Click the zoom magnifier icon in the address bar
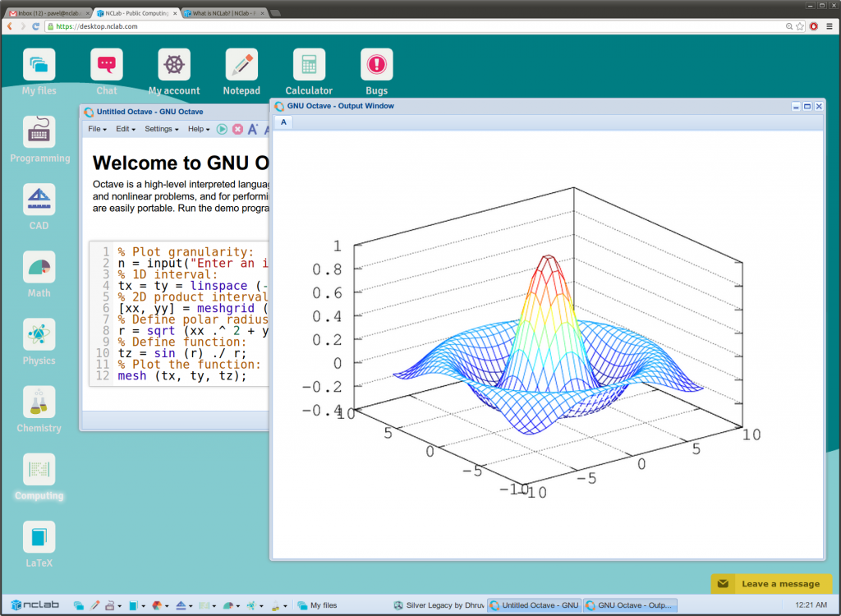 click(x=789, y=26)
